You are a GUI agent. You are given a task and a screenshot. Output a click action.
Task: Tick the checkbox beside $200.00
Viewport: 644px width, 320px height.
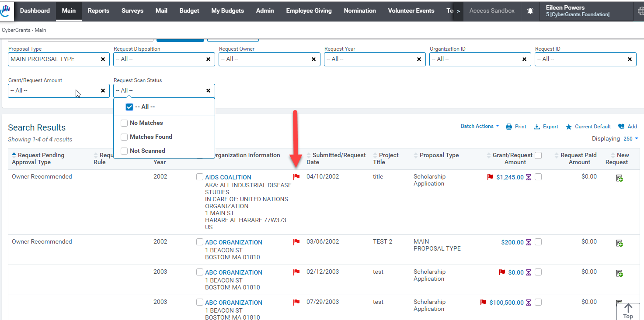[x=538, y=242]
